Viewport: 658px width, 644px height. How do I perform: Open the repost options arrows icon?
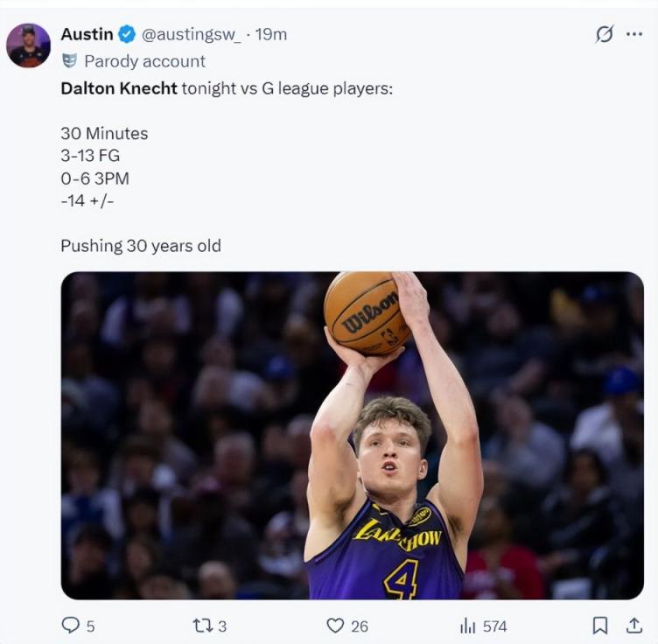tap(201, 626)
